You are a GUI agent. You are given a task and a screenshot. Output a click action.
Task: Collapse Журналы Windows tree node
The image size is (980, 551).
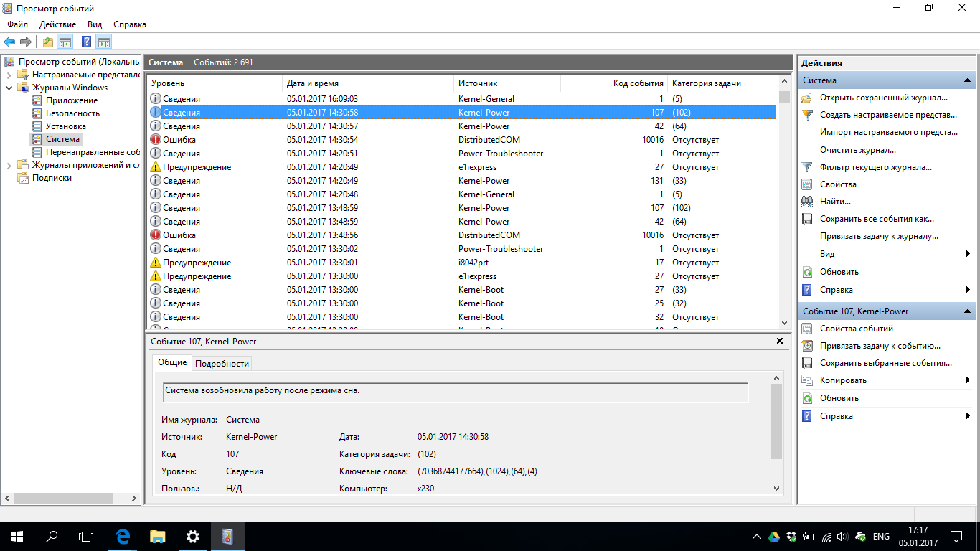[x=9, y=88]
